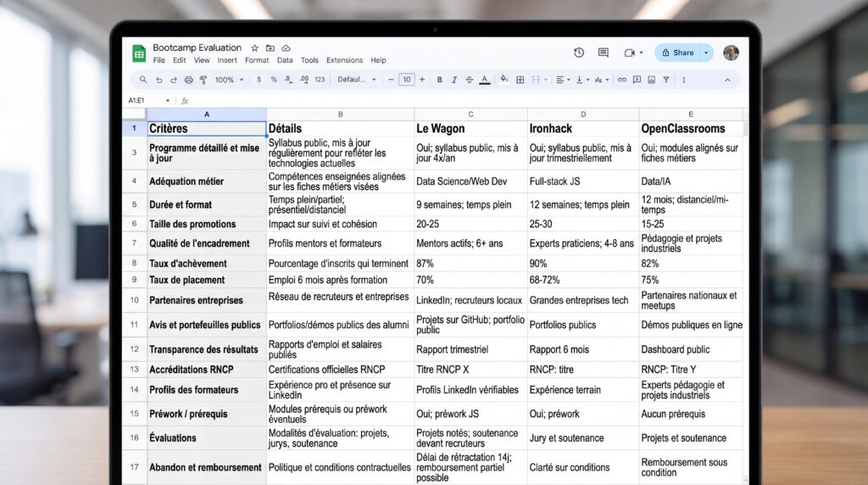Viewport: 868px width, 485px height.
Task: Open vertical align dropdown
Action: click(x=582, y=80)
